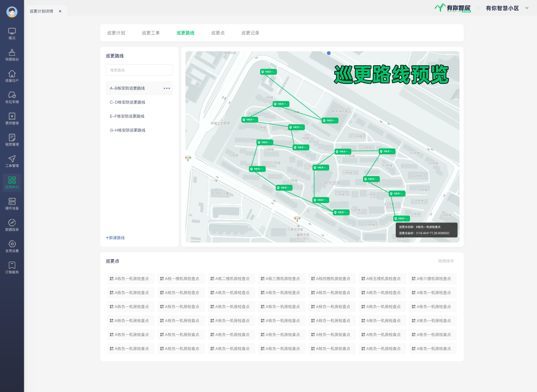The image size is (537, 392).
Task: Open 费用管理 fee management
Action: [12, 117]
